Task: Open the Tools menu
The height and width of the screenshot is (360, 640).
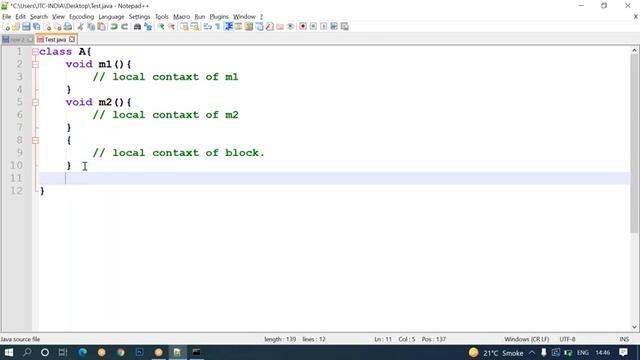Action: (x=162, y=17)
